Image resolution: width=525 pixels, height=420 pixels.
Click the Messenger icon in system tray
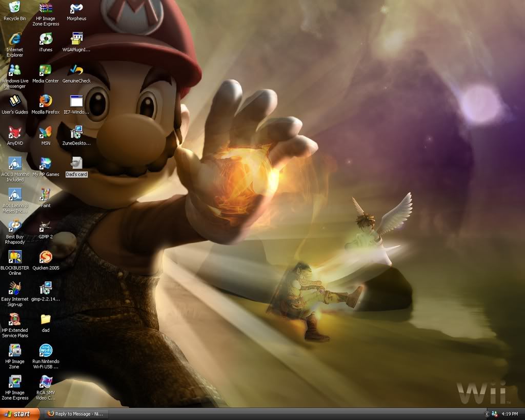click(495, 414)
